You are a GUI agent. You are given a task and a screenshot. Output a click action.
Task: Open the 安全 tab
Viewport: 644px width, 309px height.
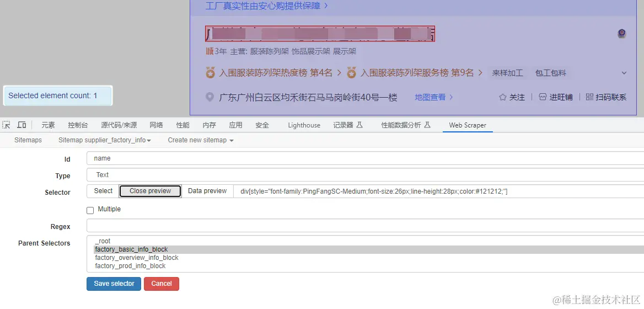point(262,125)
